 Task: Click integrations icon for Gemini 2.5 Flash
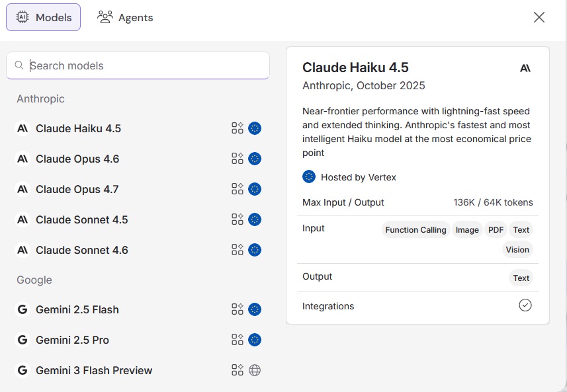click(x=238, y=309)
